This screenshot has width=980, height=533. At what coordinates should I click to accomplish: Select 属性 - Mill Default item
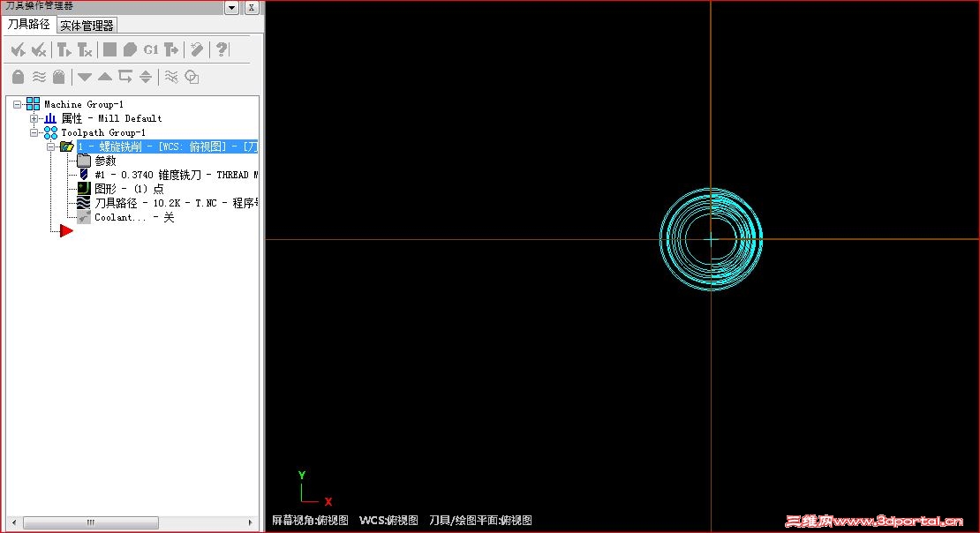[111, 118]
